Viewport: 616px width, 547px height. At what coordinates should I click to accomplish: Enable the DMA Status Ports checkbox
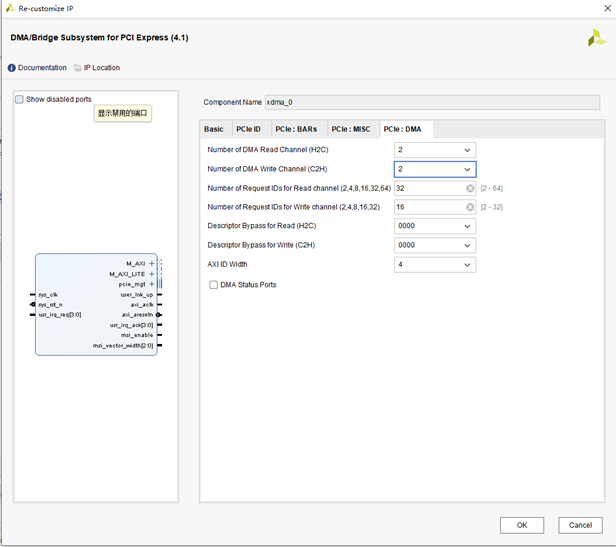pyautogui.click(x=213, y=285)
